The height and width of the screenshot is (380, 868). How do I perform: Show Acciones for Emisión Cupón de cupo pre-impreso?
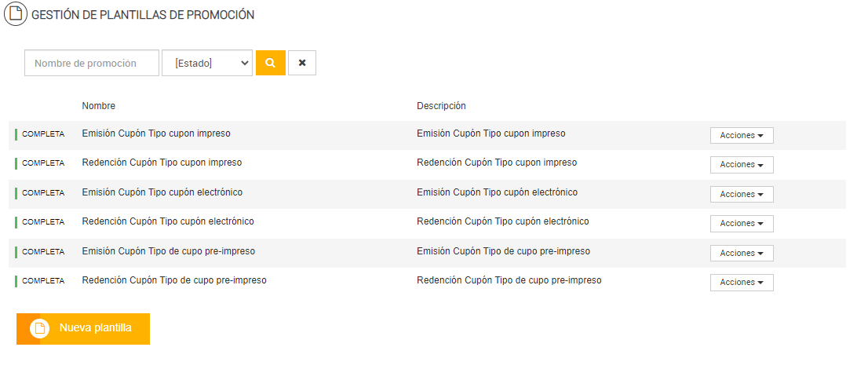pyautogui.click(x=742, y=253)
